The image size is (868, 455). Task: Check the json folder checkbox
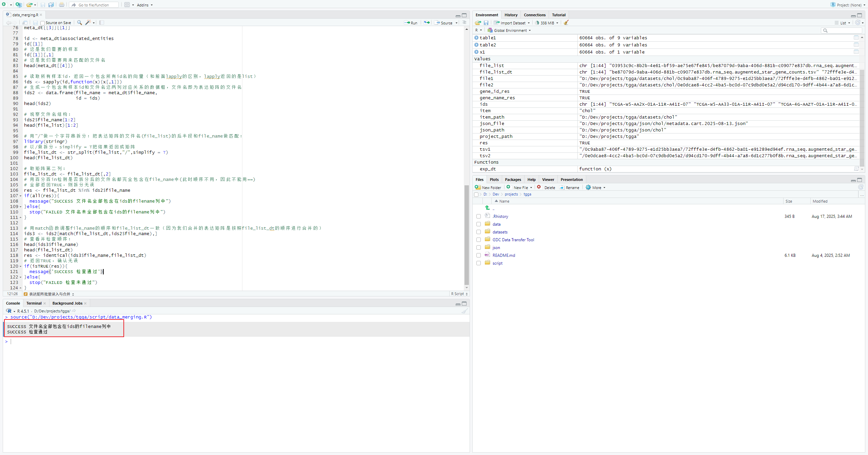(x=478, y=248)
